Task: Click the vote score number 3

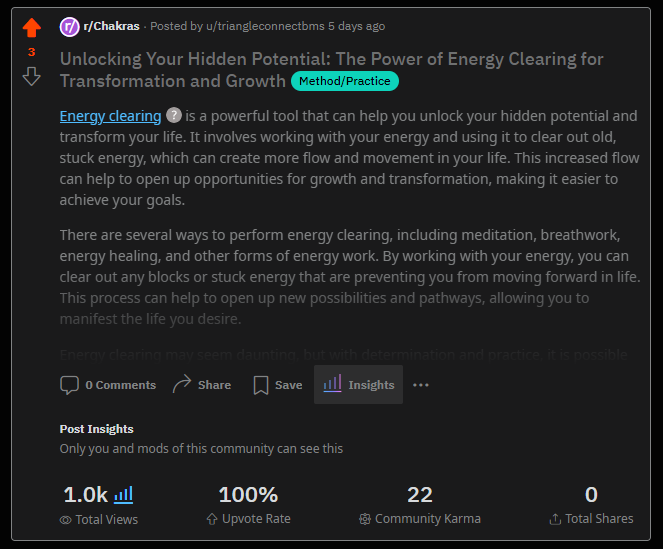Action: pyautogui.click(x=32, y=52)
